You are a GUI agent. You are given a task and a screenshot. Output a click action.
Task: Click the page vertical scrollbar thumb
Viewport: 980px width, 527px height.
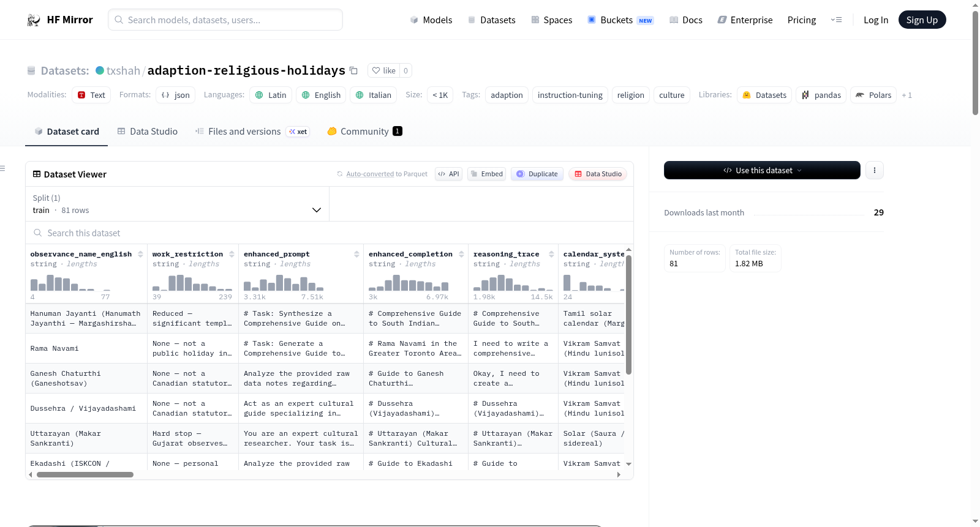[975, 62]
